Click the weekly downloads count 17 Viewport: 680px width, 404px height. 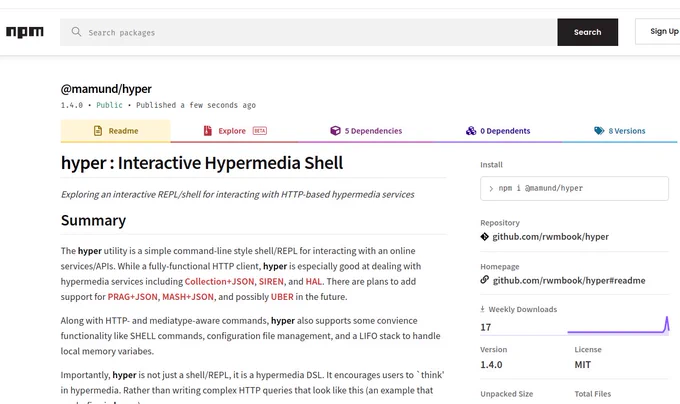[x=486, y=327]
